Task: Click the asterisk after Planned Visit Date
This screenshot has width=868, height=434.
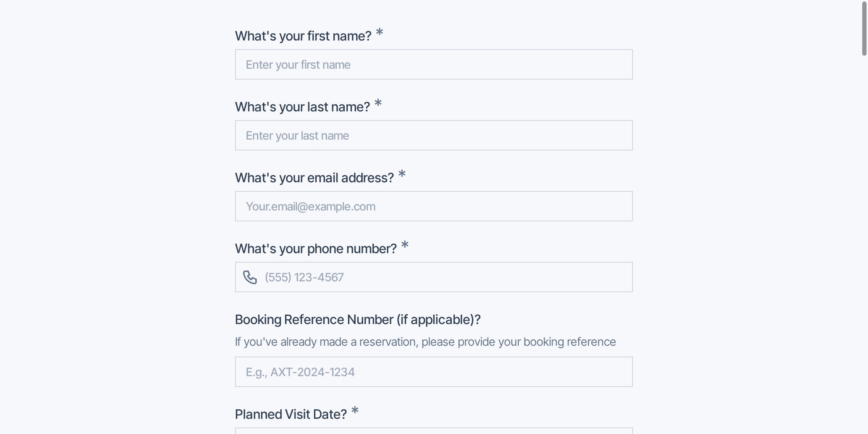Action: coord(355,410)
